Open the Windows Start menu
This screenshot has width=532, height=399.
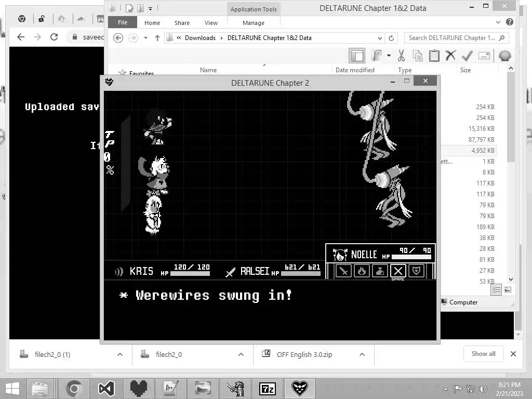click(12, 389)
